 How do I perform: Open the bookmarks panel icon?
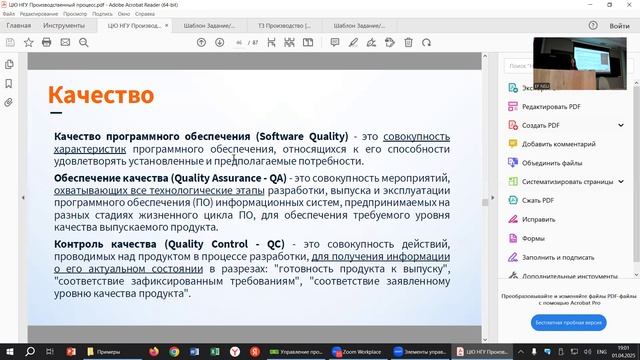click(x=9, y=84)
